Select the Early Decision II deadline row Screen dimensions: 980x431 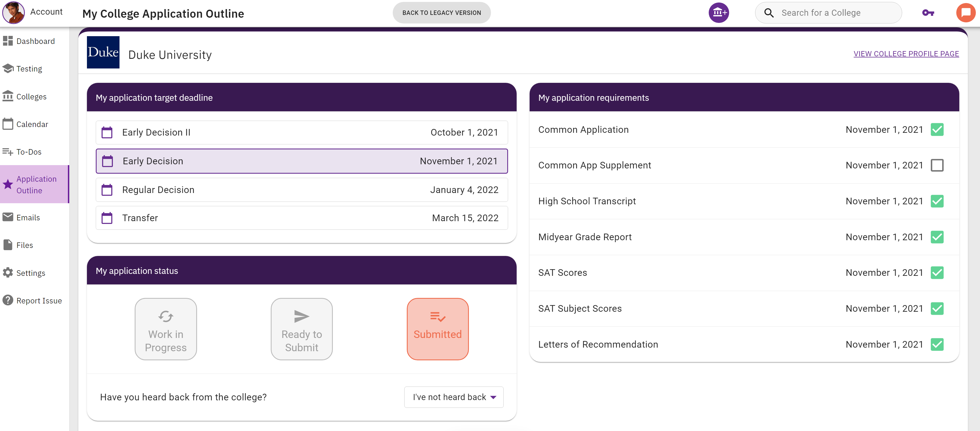pyautogui.click(x=302, y=133)
